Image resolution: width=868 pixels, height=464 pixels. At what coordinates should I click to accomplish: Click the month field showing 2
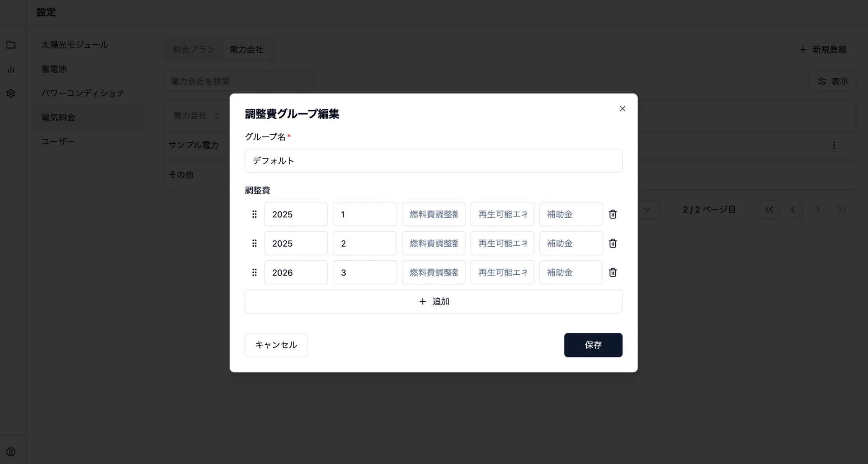coord(365,244)
